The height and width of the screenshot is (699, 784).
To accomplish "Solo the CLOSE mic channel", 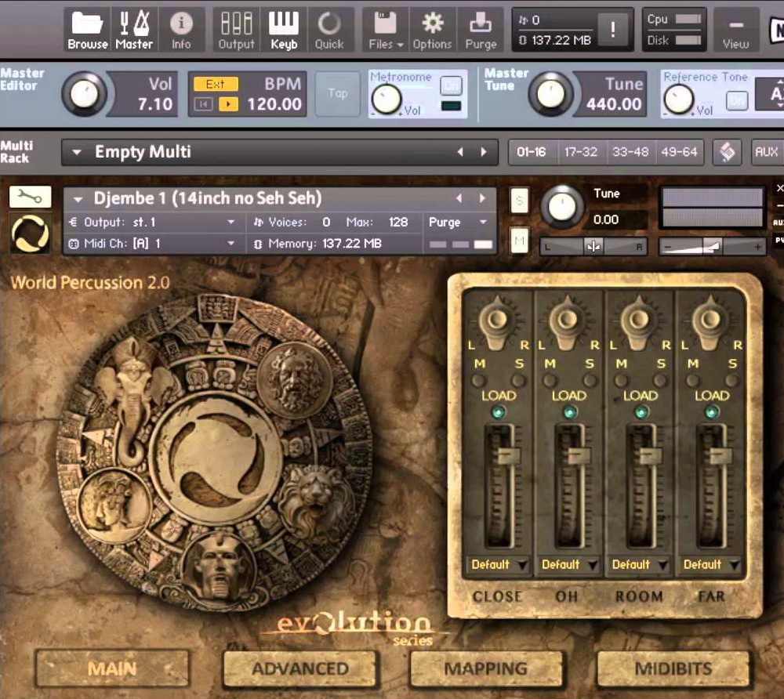I will coord(518,381).
